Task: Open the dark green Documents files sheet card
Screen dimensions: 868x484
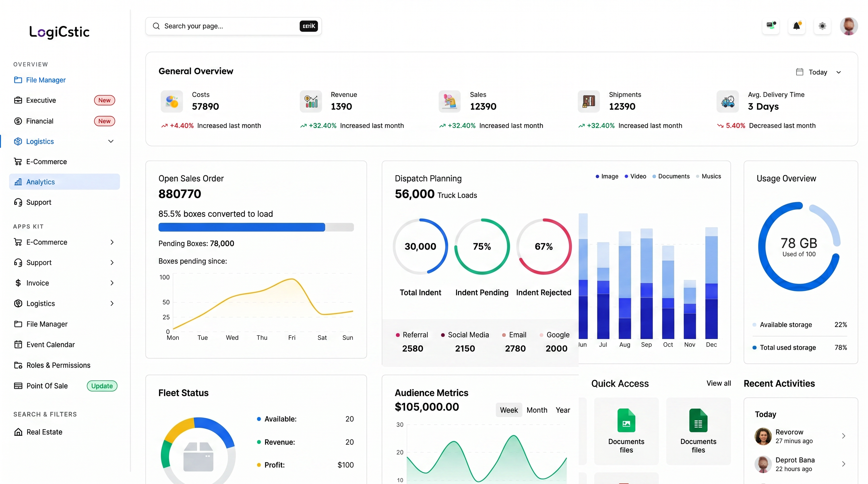Action: pos(698,431)
